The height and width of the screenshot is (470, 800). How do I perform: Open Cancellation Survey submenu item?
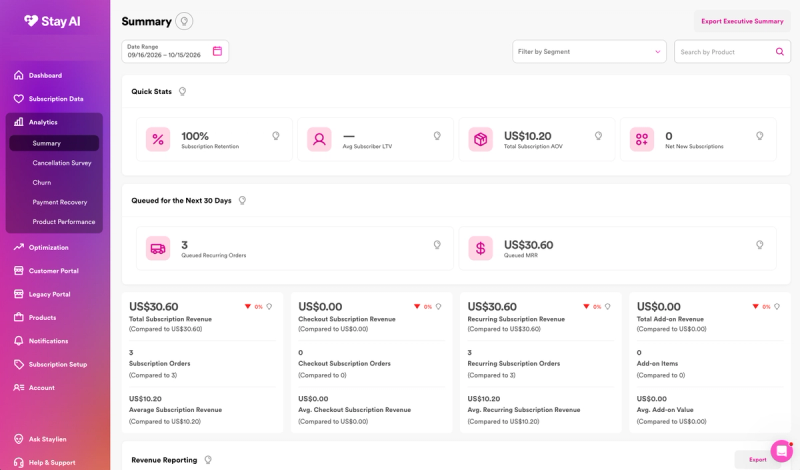click(x=62, y=163)
